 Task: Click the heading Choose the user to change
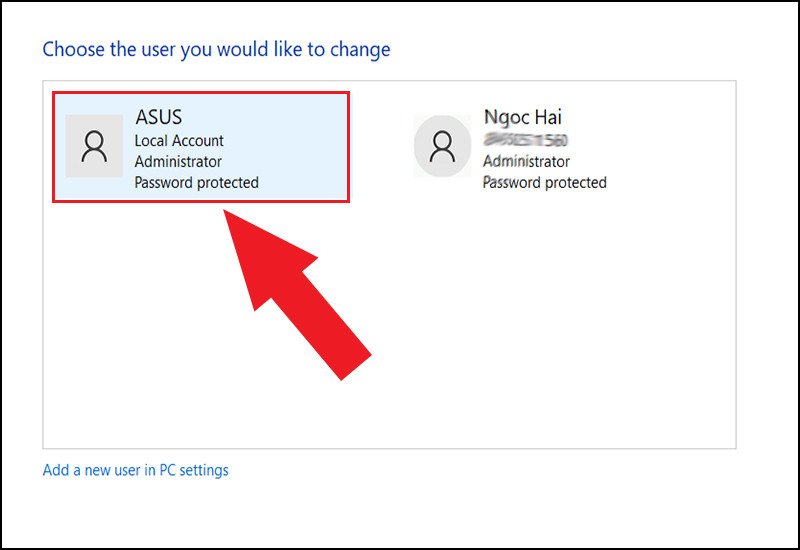[216, 49]
